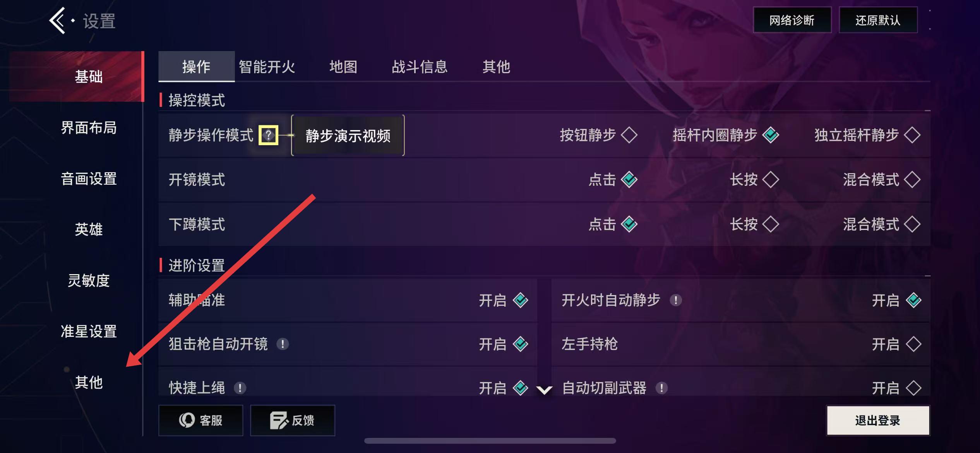Open 灵敏度 in the sidebar
Image resolution: width=980 pixels, height=453 pixels.
coord(89,280)
